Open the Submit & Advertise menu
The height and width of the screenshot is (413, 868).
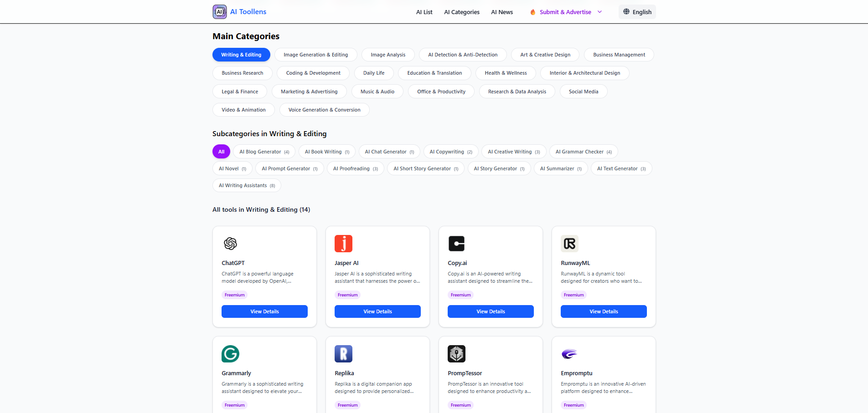tap(565, 12)
